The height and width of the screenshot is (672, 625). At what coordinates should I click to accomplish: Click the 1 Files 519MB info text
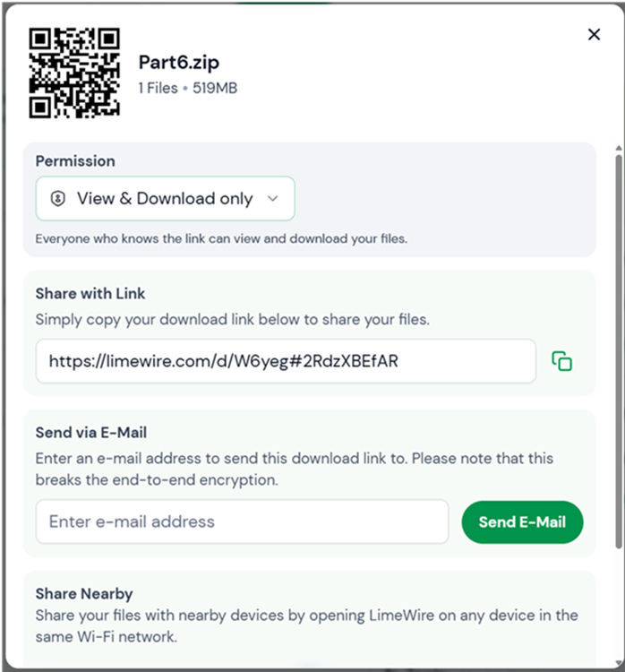[x=188, y=88]
